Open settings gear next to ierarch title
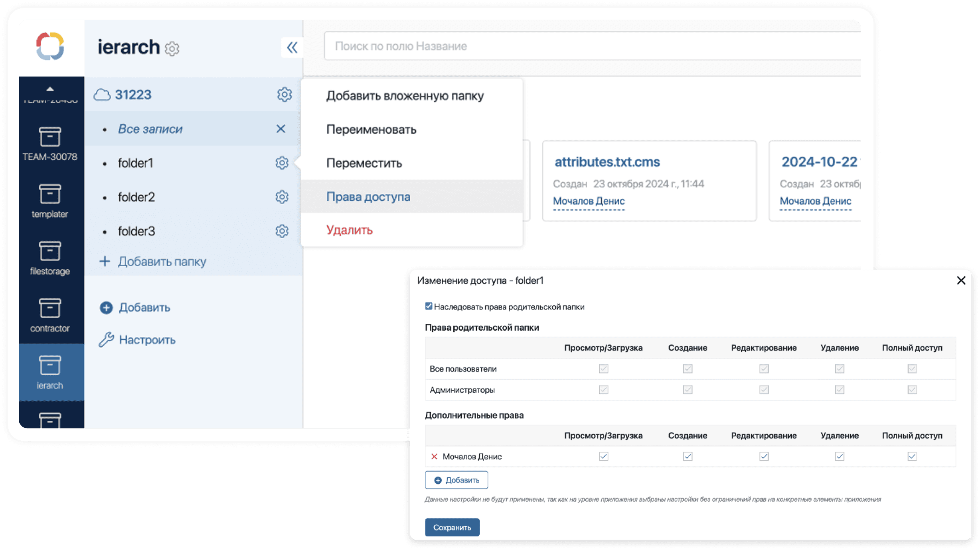Image resolution: width=980 pixels, height=548 pixels. 172,49
